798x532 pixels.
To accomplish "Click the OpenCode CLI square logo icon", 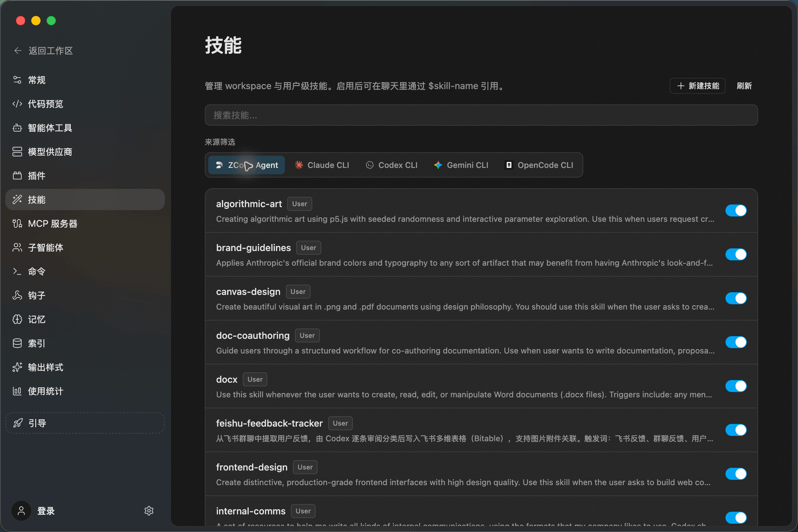I will click(509, 165).
